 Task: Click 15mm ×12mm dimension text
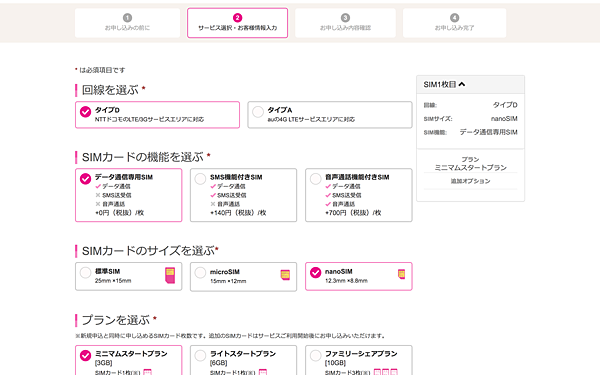click(x=228, y=281)
